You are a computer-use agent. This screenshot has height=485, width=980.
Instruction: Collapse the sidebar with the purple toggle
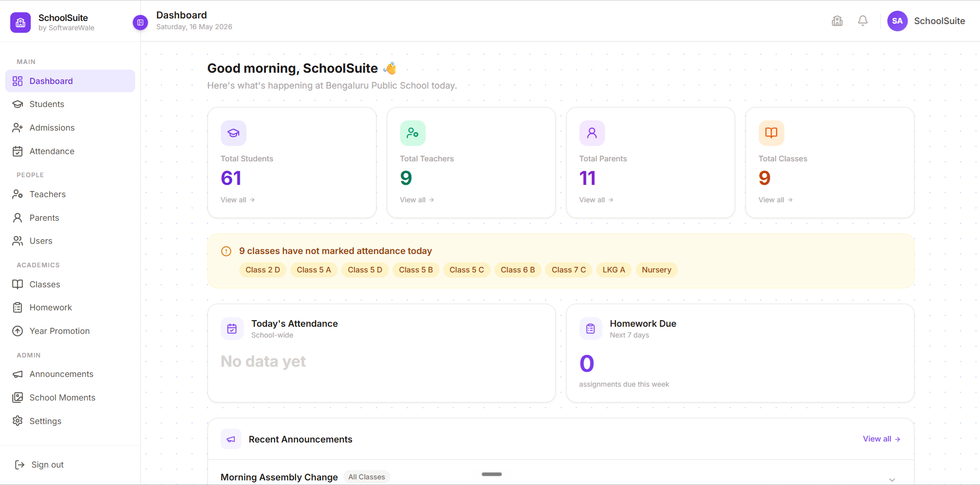140,23
